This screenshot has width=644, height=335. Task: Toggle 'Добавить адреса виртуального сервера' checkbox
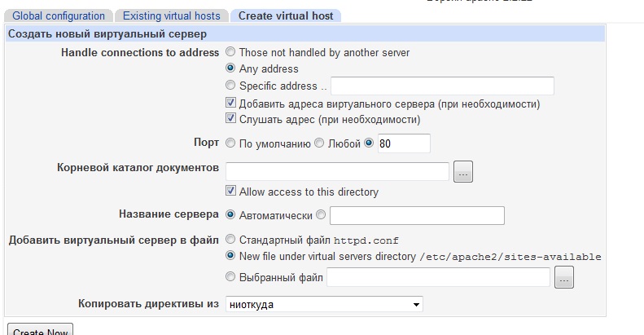231,104
